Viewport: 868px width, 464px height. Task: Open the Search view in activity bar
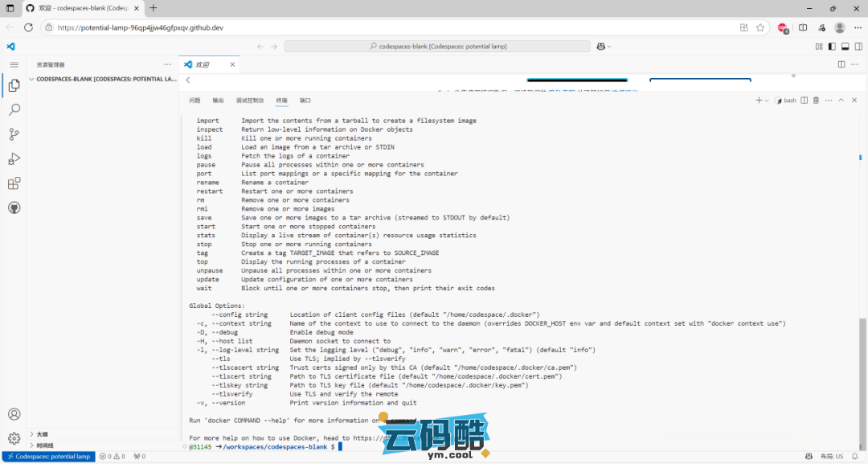(x=14, y=109)
